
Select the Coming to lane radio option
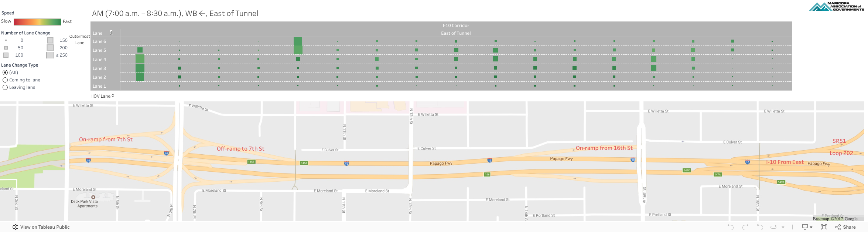5,80
